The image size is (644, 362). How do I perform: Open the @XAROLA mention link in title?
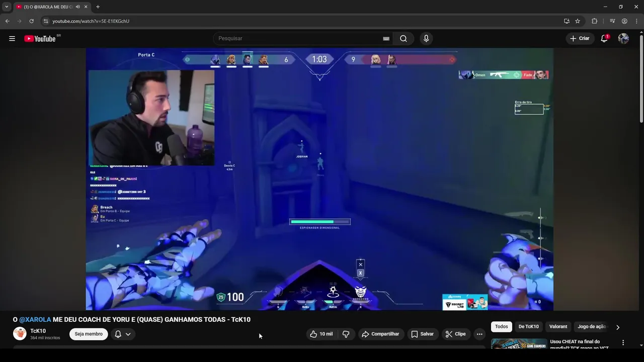[35, 320]
